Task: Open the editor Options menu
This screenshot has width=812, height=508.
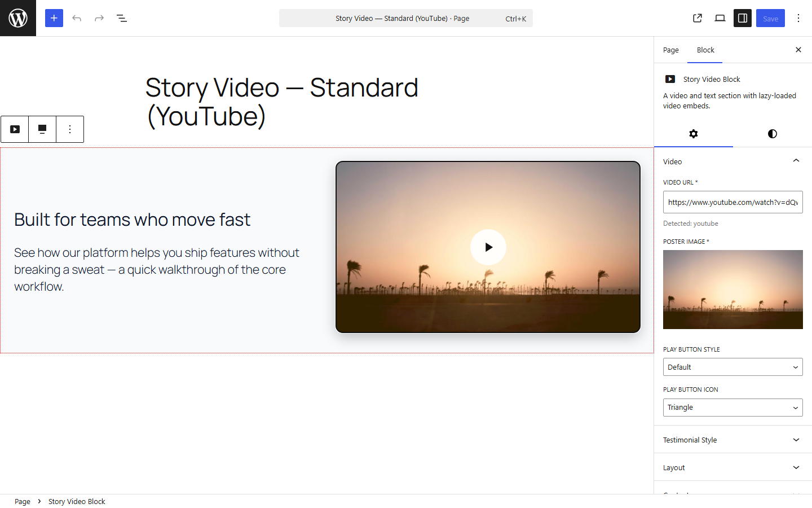Action: (798, 18)
